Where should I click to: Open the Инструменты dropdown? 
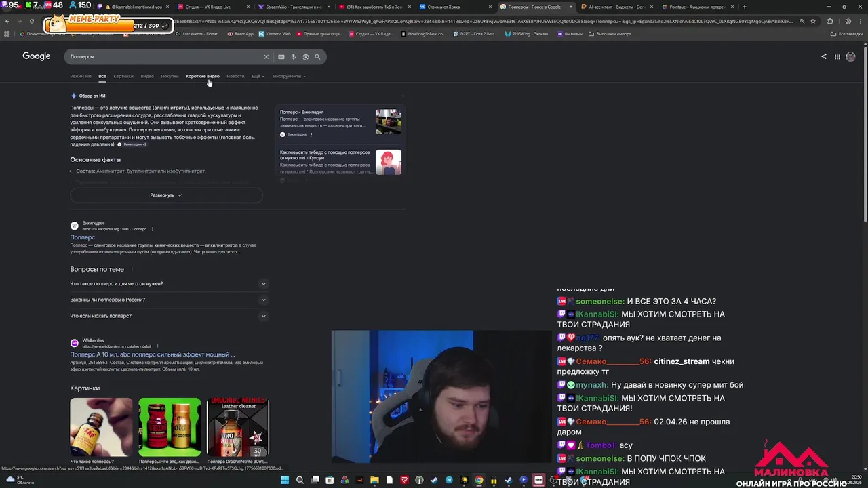(x=289, y=76)
